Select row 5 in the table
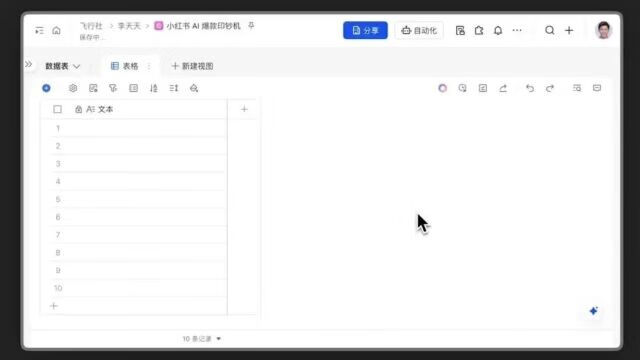 click(58, 199)
